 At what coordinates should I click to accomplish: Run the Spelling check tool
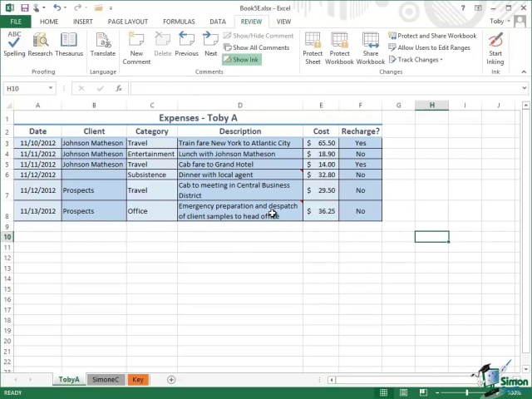[14, 44]
